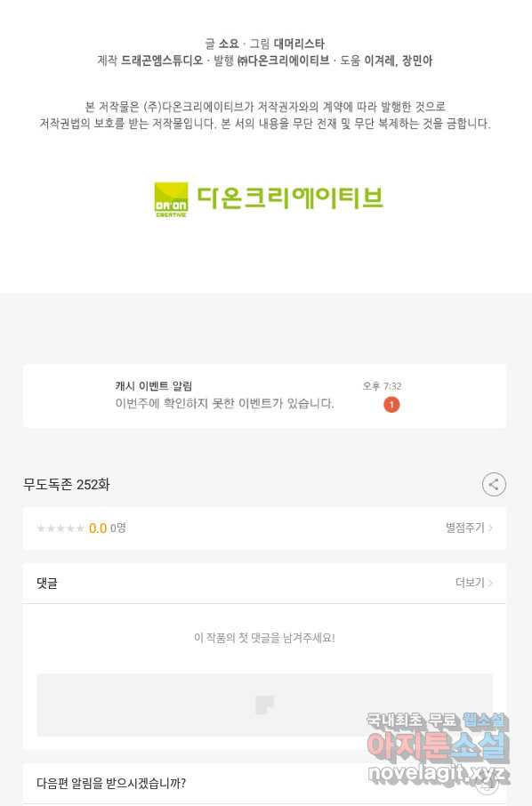This screenshot has width=532, height=806.
Task: Open the 캐시 이벤트 알림 notification
Action: (265, 396)
